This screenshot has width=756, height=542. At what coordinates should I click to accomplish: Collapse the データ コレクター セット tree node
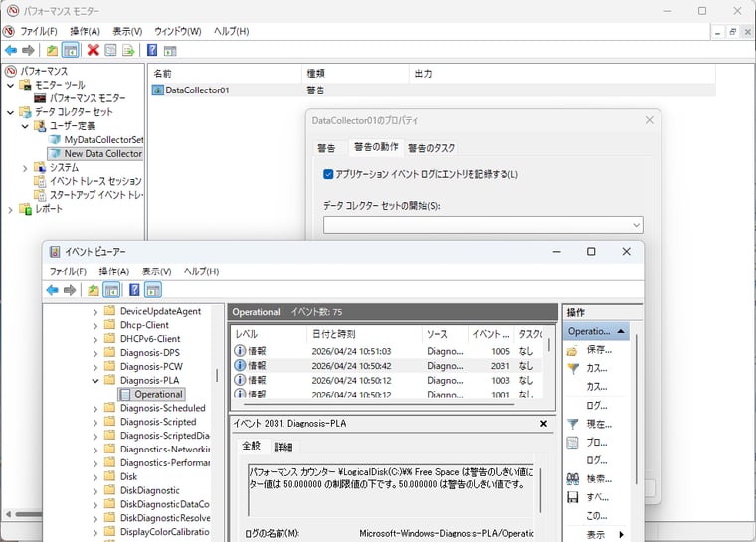[11, 112]
